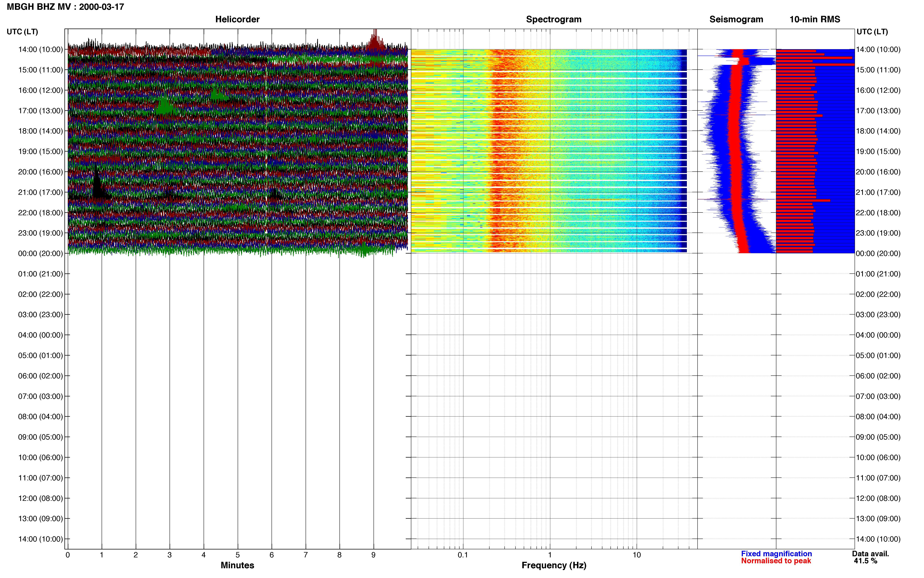Image resolution: width=924 pixels, height=578 pixels.
Task: Click the 3 tick on the Minutes axis
Action: click(170, 555)
